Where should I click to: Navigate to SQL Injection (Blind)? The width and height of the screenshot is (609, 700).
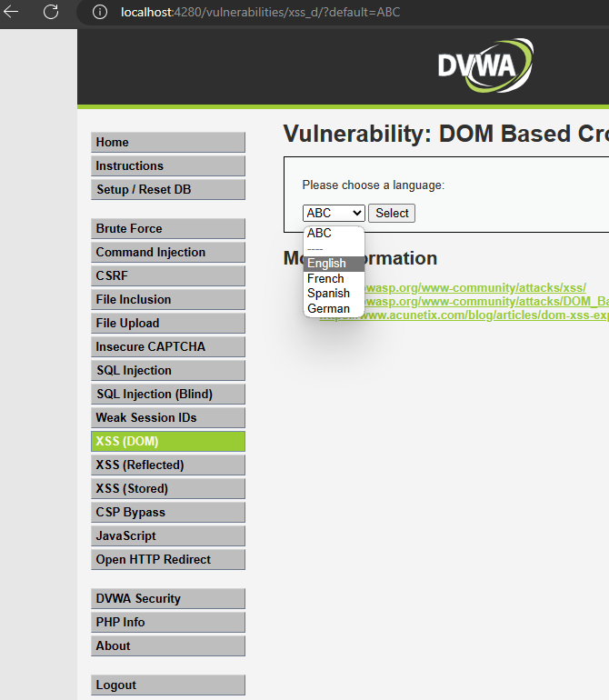coord(168,395)
